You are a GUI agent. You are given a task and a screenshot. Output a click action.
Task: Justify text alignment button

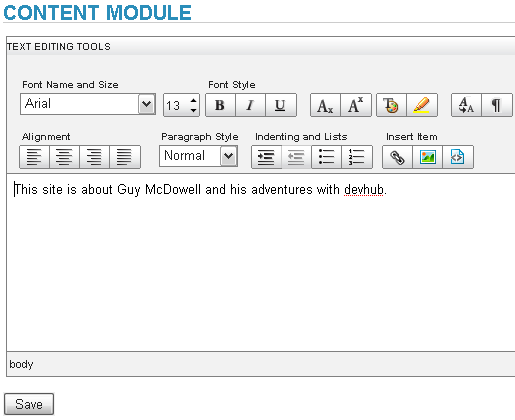pos(125,157)
